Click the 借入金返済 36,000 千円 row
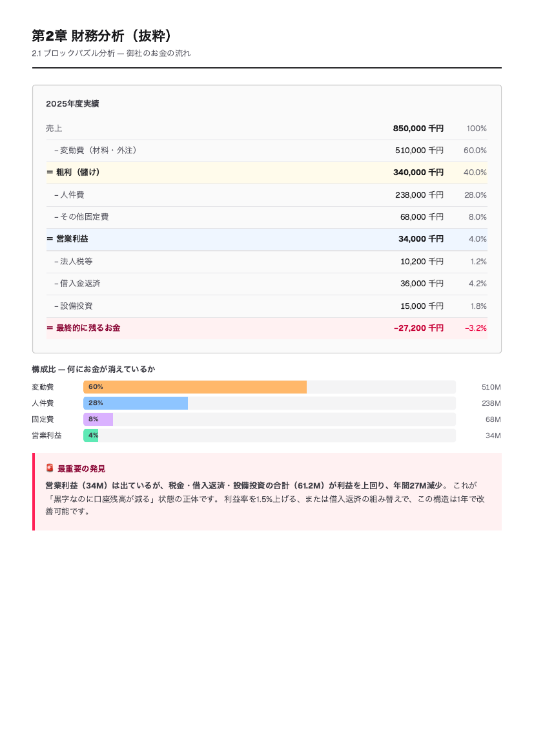The image size is (534, 756). click(x=267, y=284)
